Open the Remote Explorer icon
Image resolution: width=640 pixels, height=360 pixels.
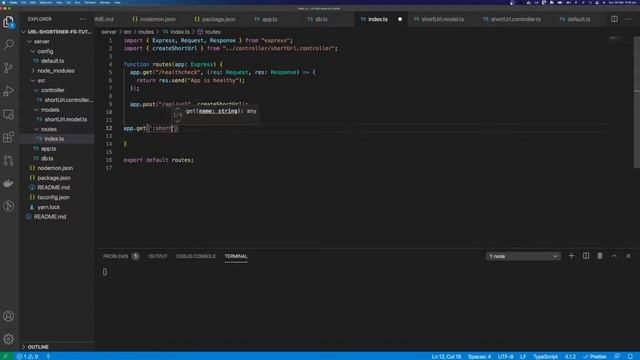pyautogui.click(x=9, y=114)
